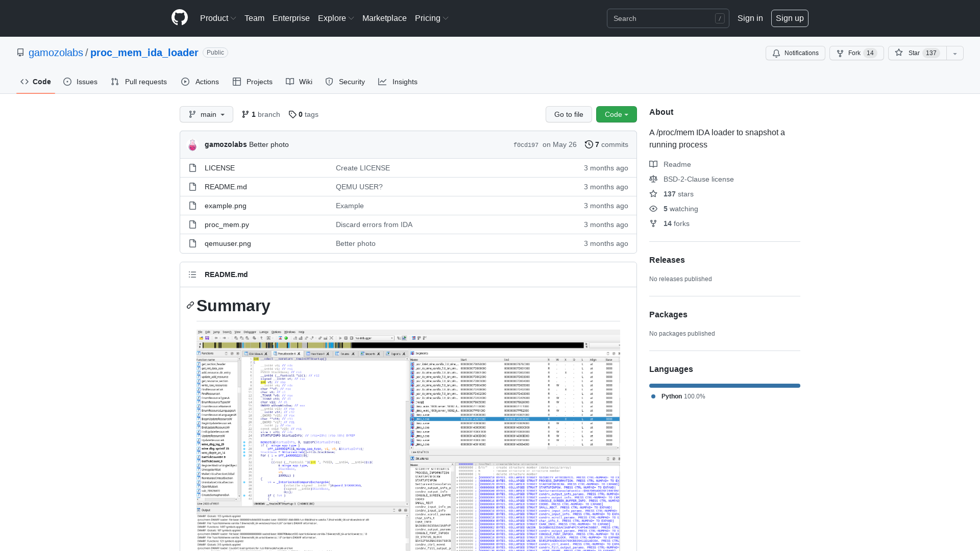Open the proc_mem.py file
Image resolution: width=980 pixels, height=551 pixels.
pos(227,224)
